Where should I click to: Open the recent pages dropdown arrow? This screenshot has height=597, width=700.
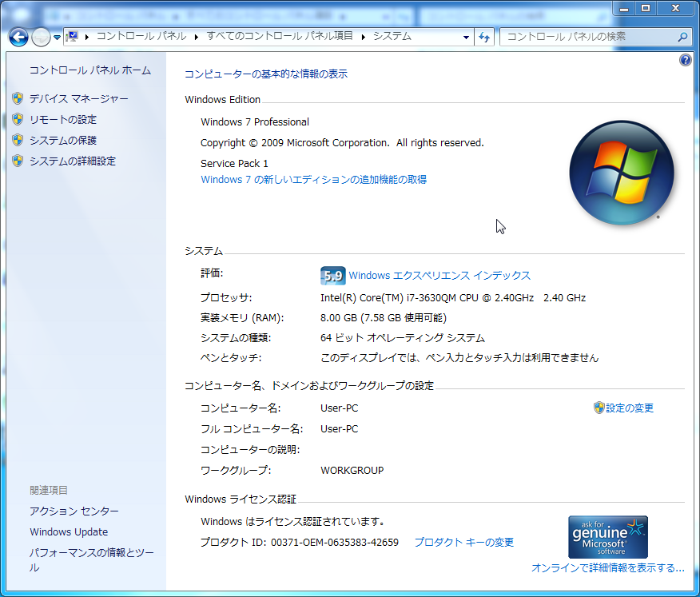tap(57, 38)
